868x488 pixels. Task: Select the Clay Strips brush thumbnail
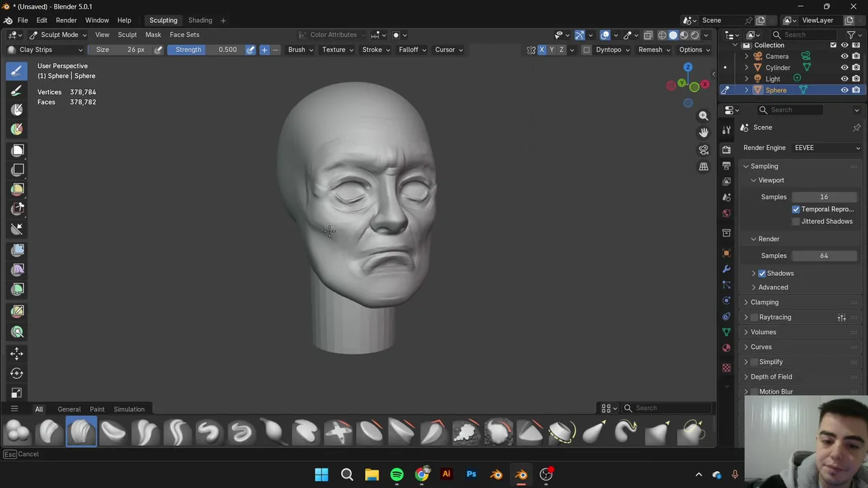coord(81,432)
